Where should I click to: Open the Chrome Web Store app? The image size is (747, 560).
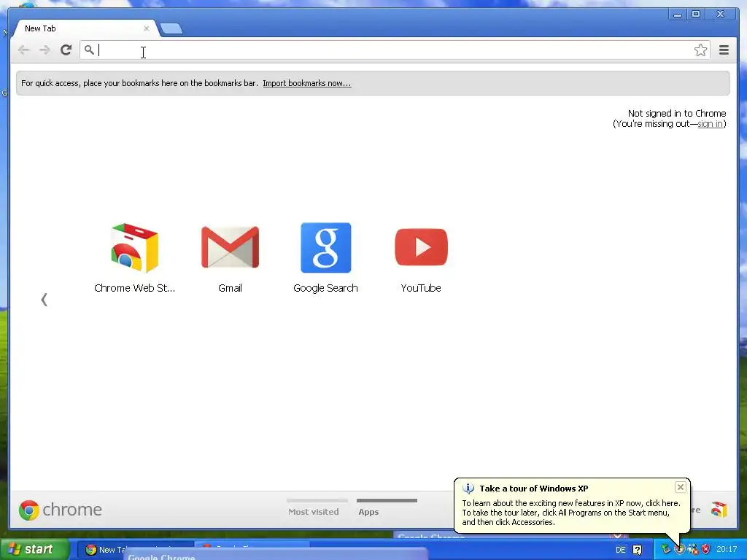pos(135,257)
